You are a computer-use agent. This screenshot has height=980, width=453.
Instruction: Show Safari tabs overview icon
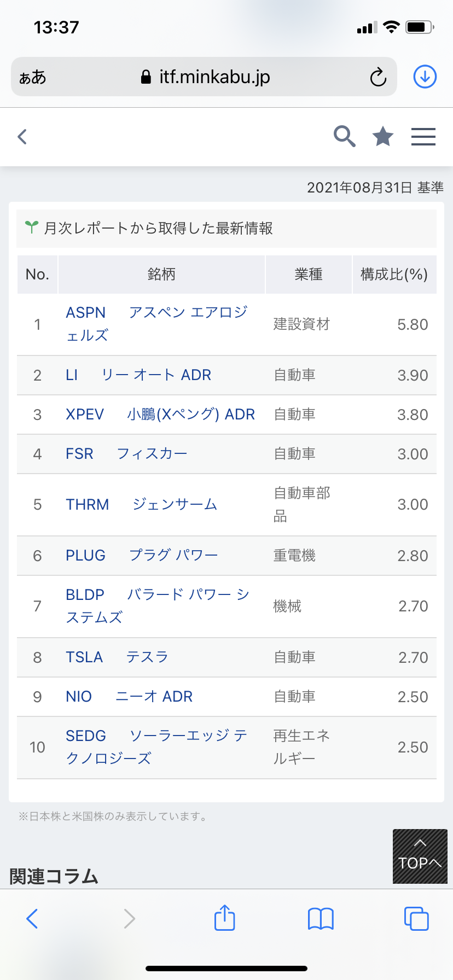point(416,918)
